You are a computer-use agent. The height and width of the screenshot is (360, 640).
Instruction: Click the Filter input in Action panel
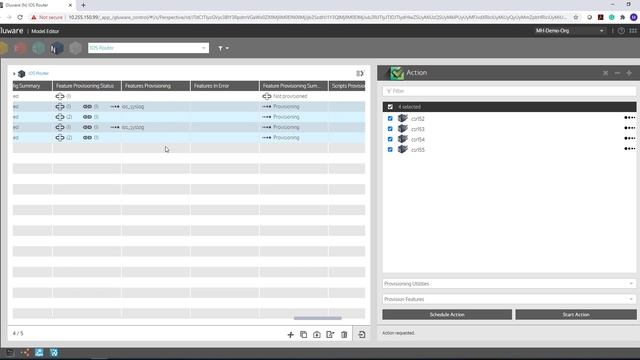(x=509, y=91)
